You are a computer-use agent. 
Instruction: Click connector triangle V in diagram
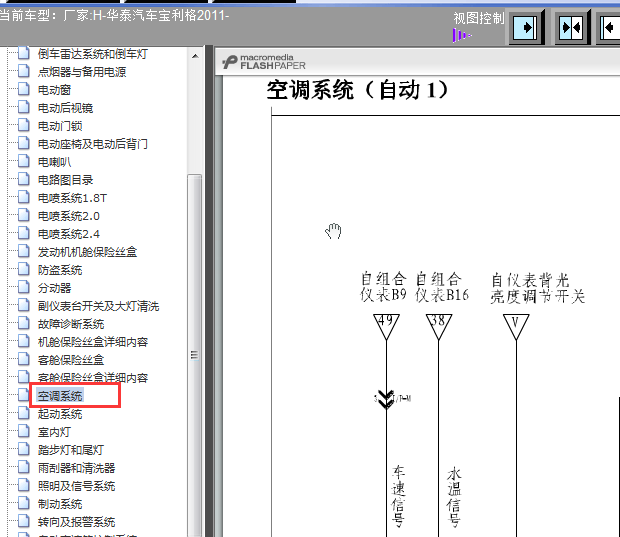(x=516, y=327)
